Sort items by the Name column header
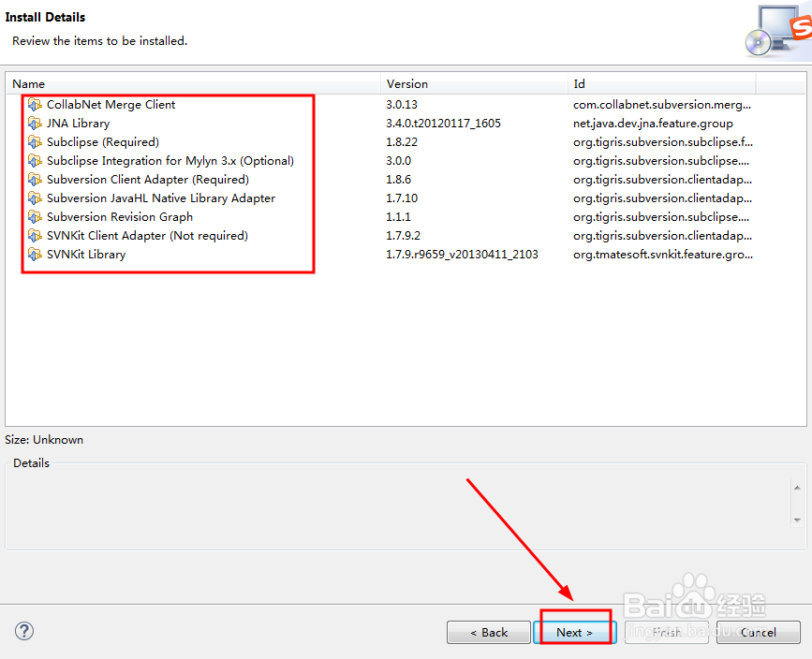The image size is (812, 659). [193, 84]
